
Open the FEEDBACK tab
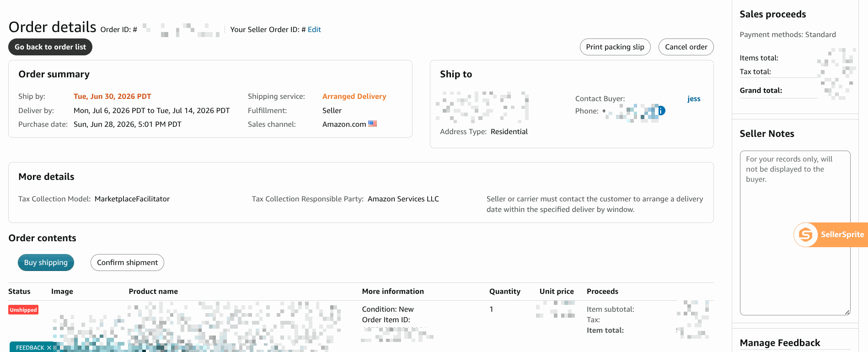point(30,348)
